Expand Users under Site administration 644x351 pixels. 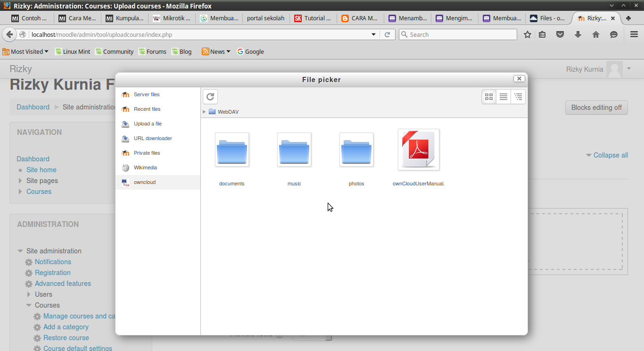(x=29, y=294)
